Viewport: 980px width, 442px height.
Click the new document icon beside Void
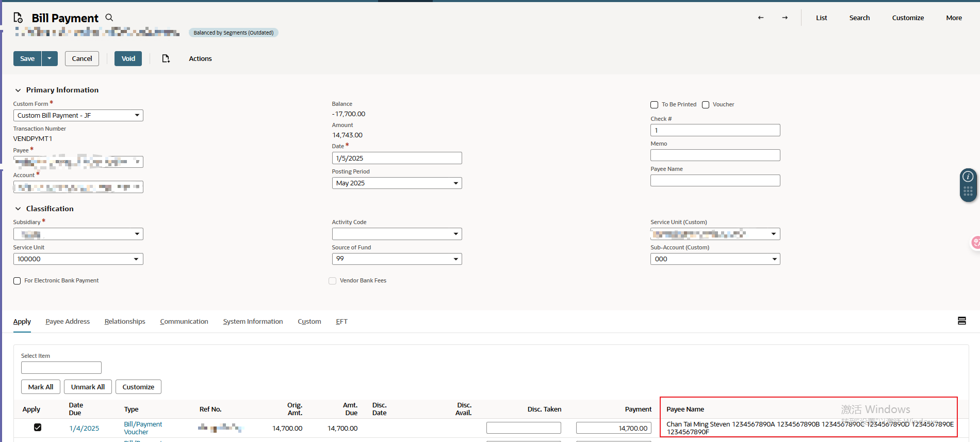point(166,58)
